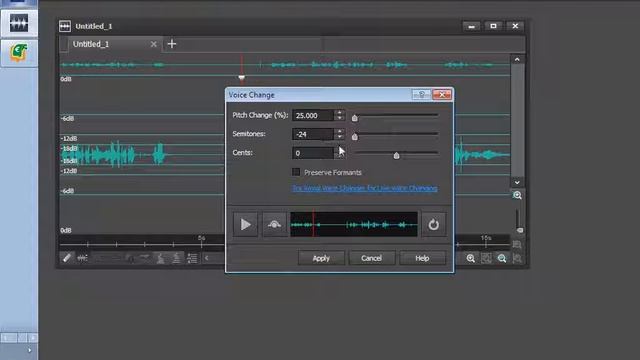Viewport: 640px width, 360px height.
Task: Click vertical zoom fit icon above bottom corner
Action: click(517, 244)
